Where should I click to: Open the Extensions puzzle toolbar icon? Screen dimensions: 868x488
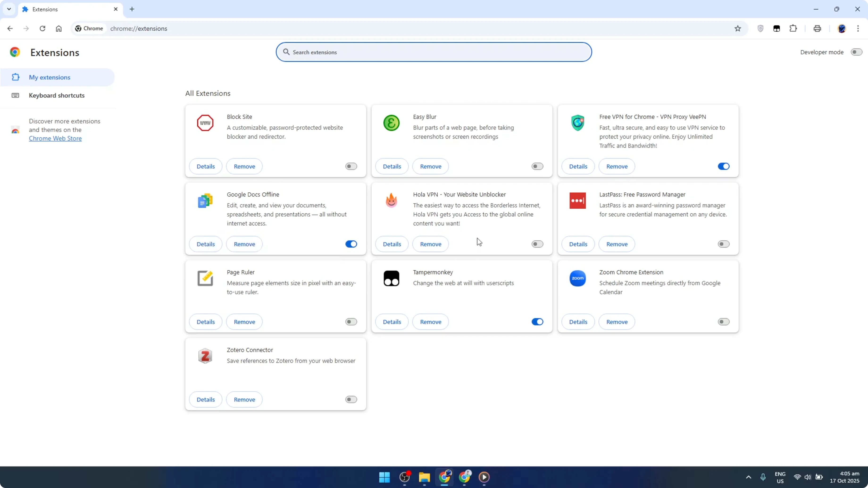pyautogui.click(x=793, y=29)
